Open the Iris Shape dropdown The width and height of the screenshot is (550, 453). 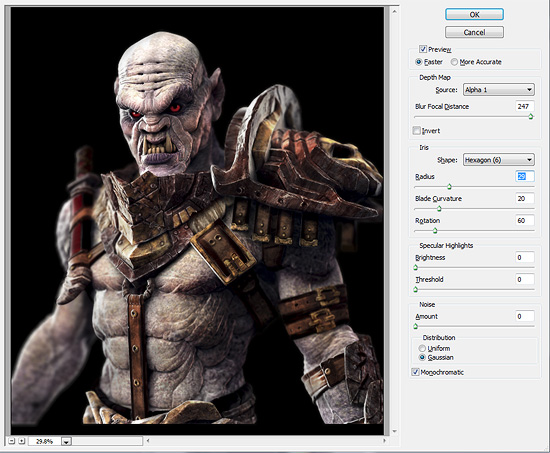click(x=498, y=160)
